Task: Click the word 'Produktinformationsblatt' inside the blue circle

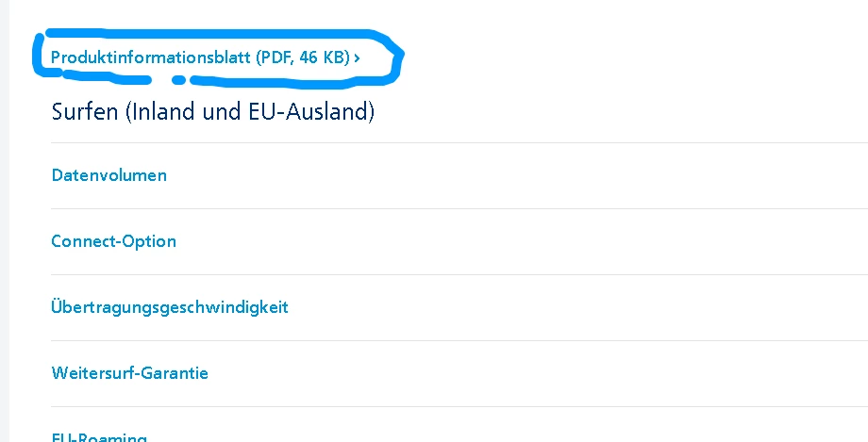Action: [151, 57]
